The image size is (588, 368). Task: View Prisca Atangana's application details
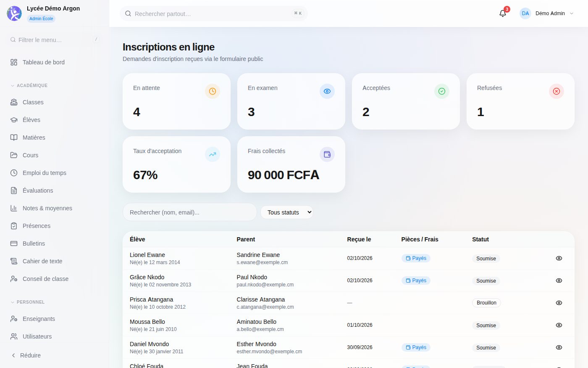(559, 303)
